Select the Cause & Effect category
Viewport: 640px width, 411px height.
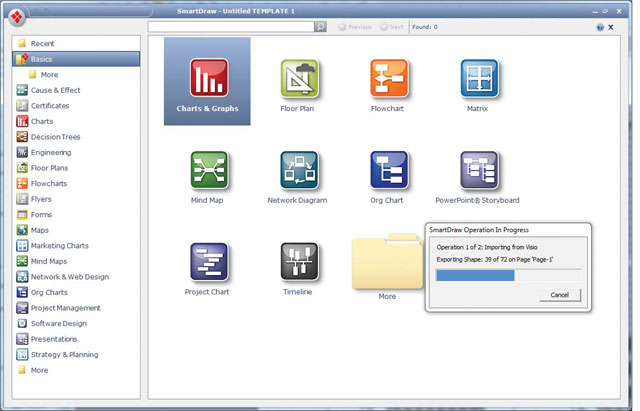tap(76, 90)
